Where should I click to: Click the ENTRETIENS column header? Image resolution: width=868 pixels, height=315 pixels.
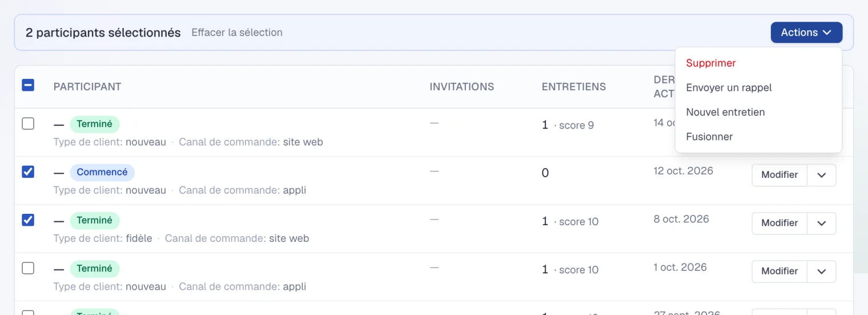[574, 87]
